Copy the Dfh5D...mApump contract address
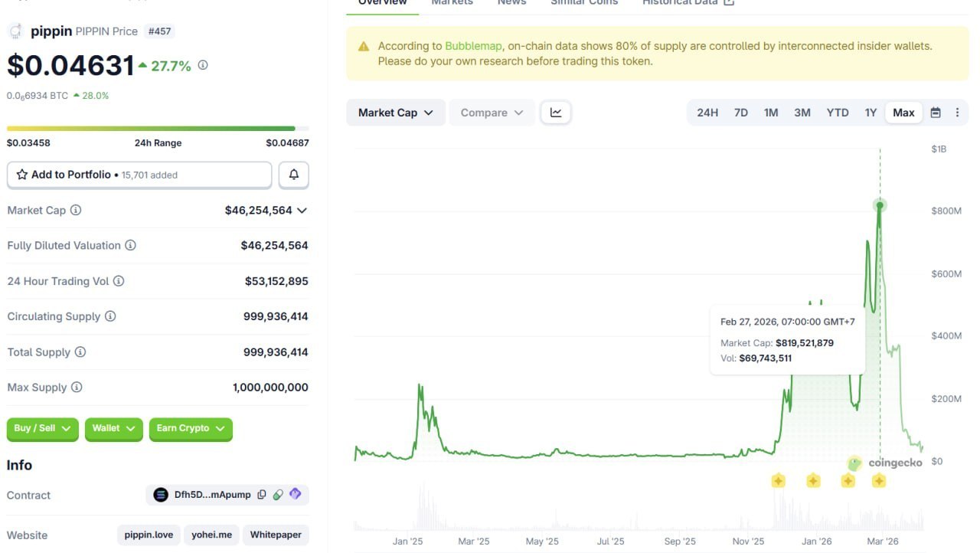This screenshot has width=980, height=553. click(x=263, y=494)
